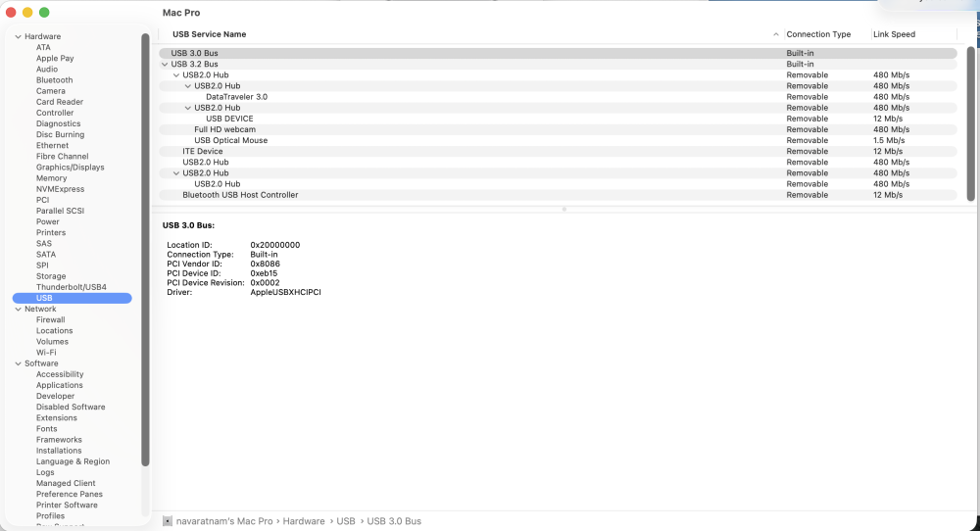Collapse the USB2.0 Hub above Bluetooth USB Host Controller
980x531 pixels.
coord(176,173)
